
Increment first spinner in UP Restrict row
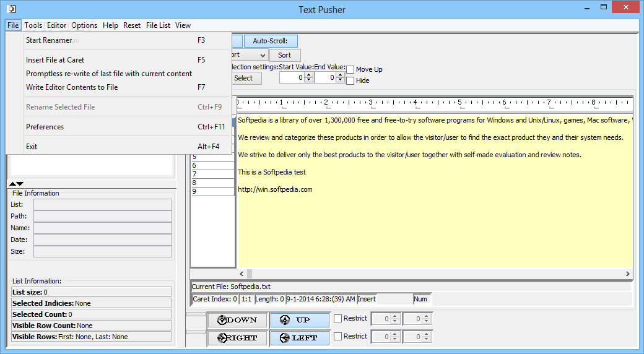(x=394, y=316)
